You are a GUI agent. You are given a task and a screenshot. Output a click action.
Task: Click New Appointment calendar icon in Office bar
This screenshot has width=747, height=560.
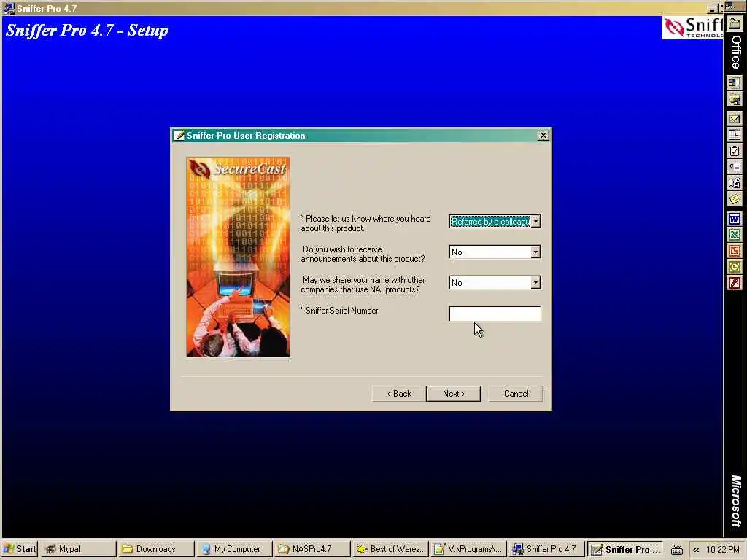(x=735, y=135)
